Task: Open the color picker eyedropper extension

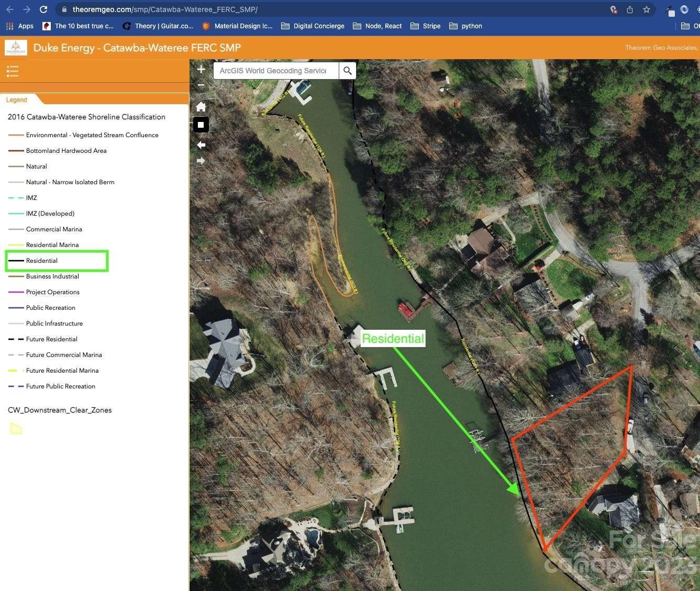Action: coord(670,10)
